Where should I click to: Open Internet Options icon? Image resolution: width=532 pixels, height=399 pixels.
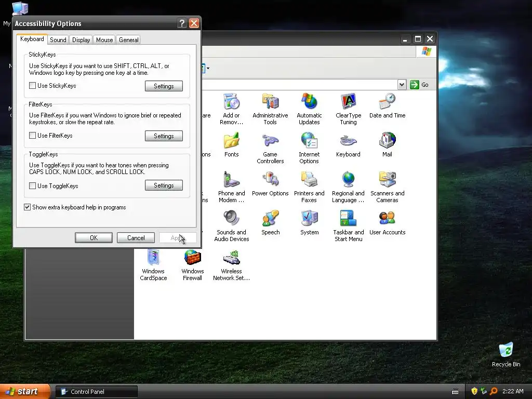(309, 148)
